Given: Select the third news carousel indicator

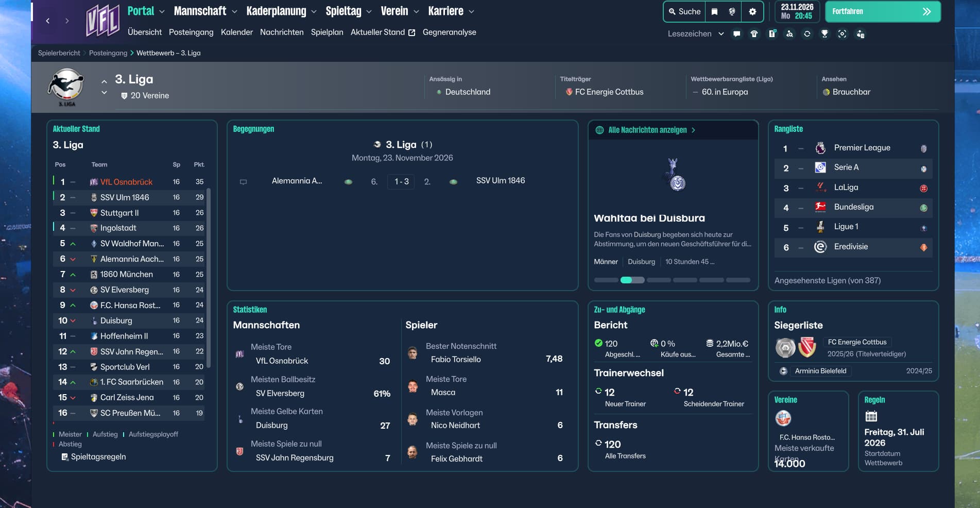Looking at the screenshot, I should point(659,280).
